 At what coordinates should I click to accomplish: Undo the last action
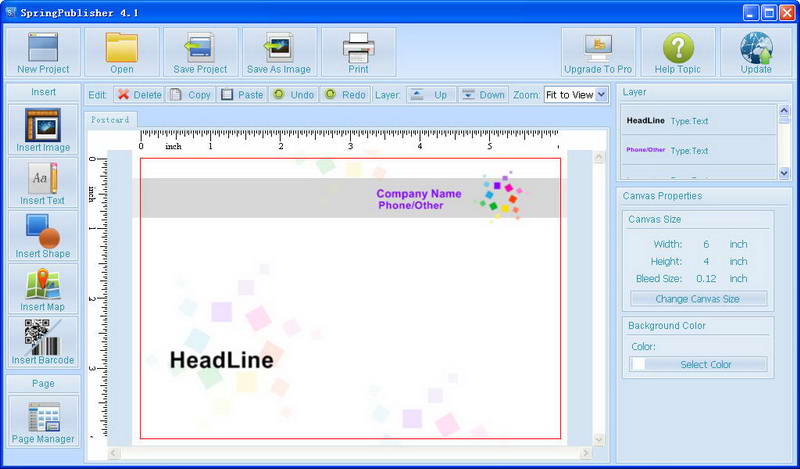293,95
